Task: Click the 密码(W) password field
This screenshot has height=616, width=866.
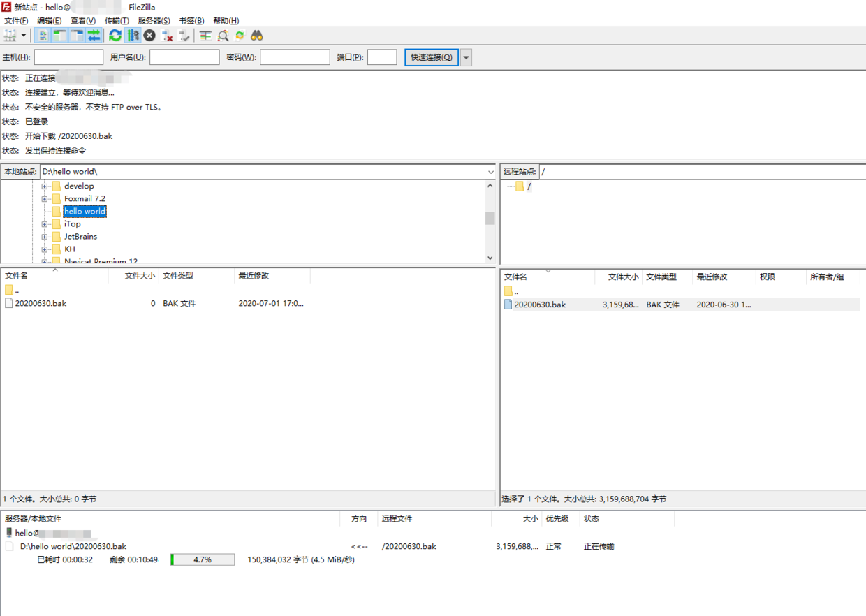Action: click(x=295, y=57)
